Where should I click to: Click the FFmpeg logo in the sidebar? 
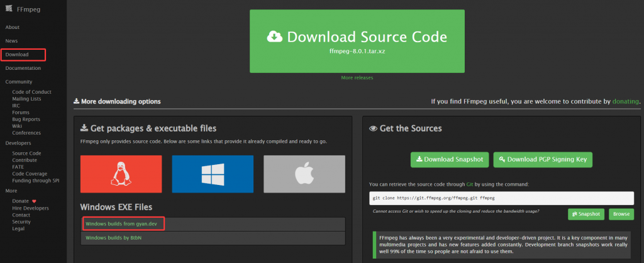tap(8, 8)
